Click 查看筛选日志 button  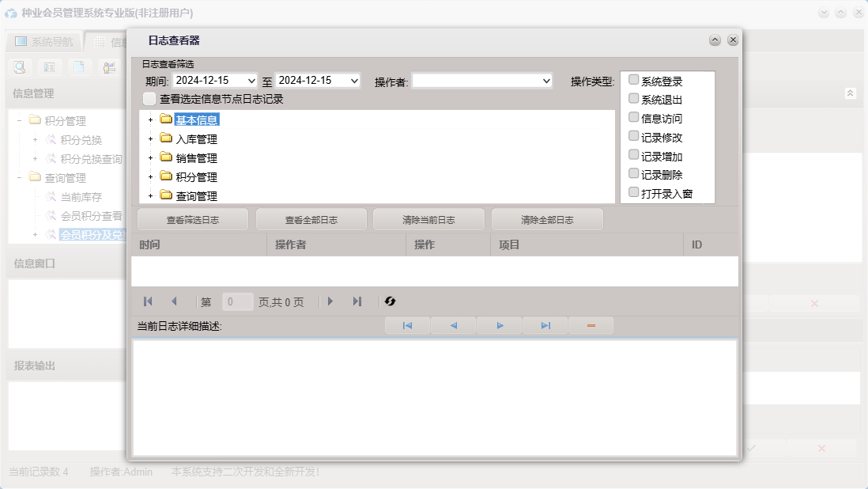tap(193, 220)
